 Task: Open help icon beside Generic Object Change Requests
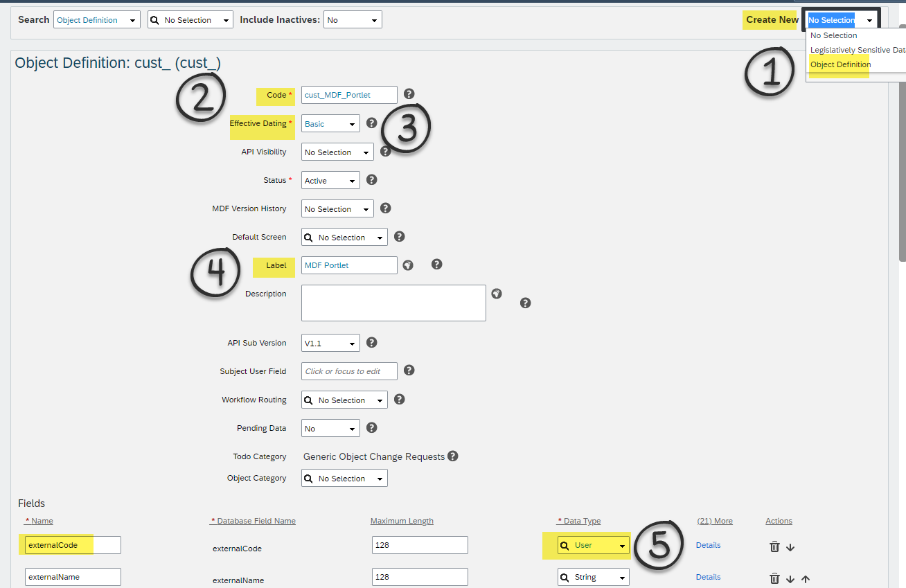(453, 456)
